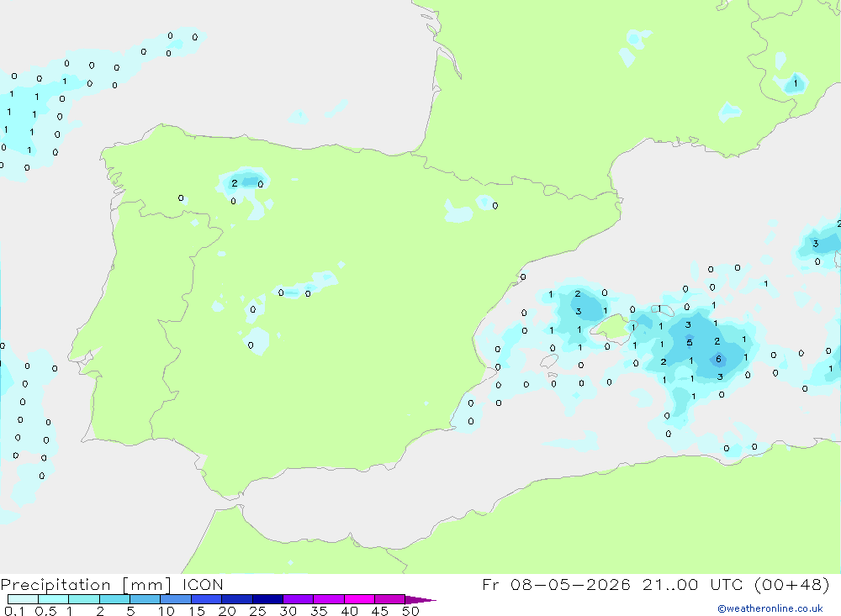The width and height of the screenshot is (841, 616).
Task: Click the 2–5 mm legend color segment
Action: 114,599
